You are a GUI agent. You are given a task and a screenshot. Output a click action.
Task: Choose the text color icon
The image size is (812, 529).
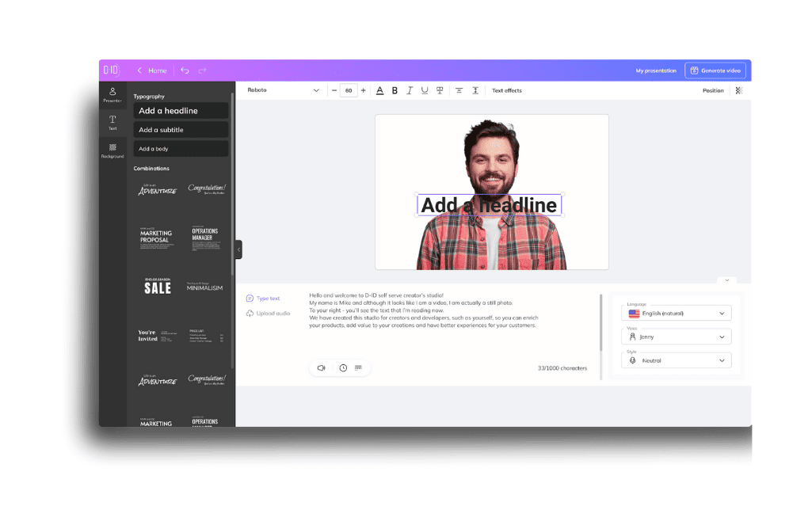379,90
